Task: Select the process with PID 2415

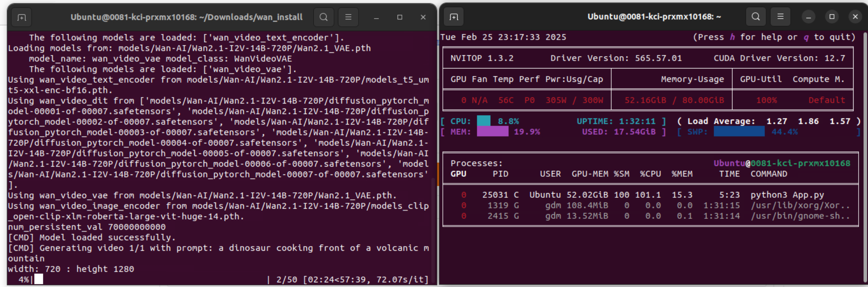Action: [651, 216]
